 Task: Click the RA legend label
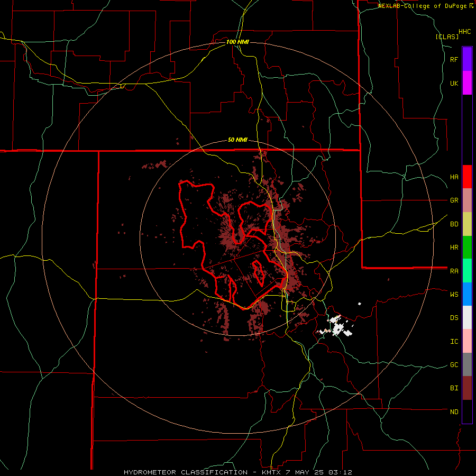(x=454, y=271)
